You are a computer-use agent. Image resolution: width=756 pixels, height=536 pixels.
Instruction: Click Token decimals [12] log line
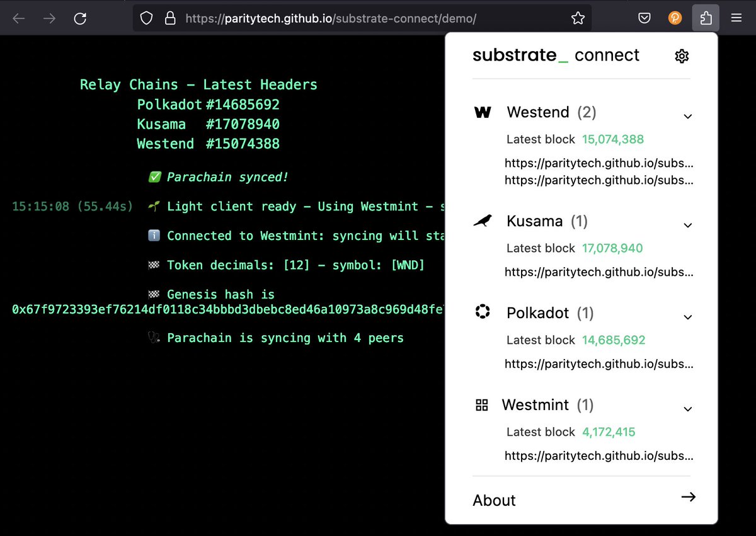pos(286,265)
